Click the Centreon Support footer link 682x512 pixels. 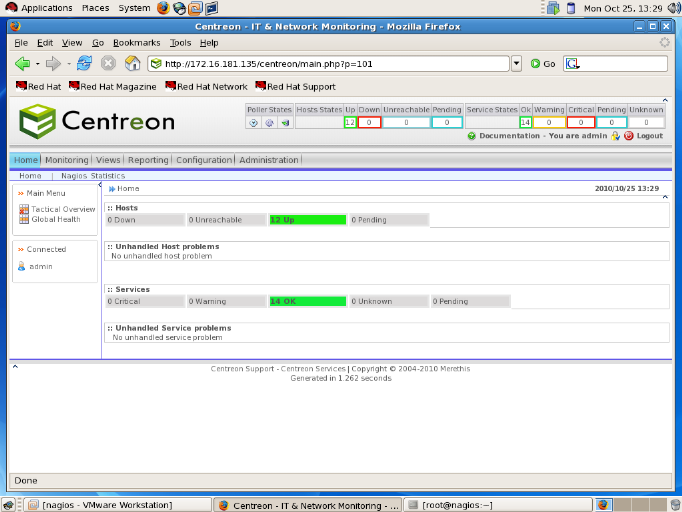(242, 369)
